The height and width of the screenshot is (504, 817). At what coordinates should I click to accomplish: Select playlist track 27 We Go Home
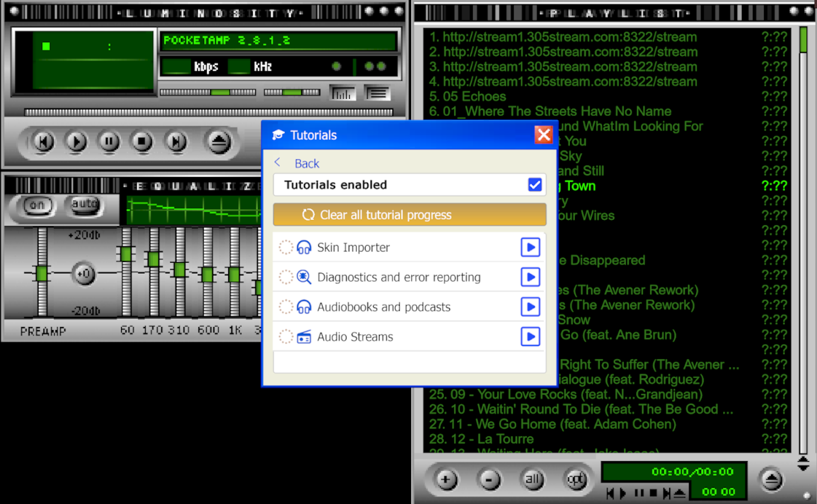point(608,425)
